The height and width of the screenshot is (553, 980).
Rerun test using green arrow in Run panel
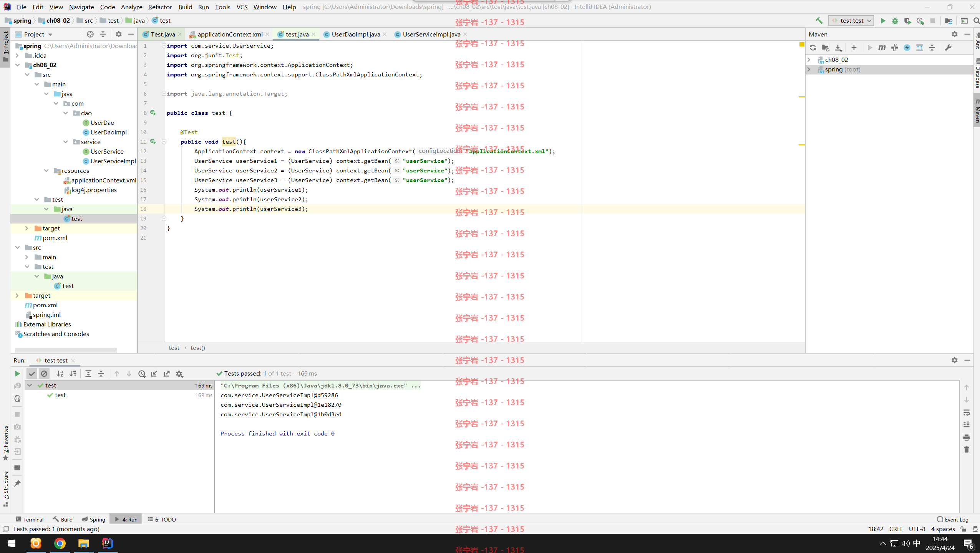(17, 374)
